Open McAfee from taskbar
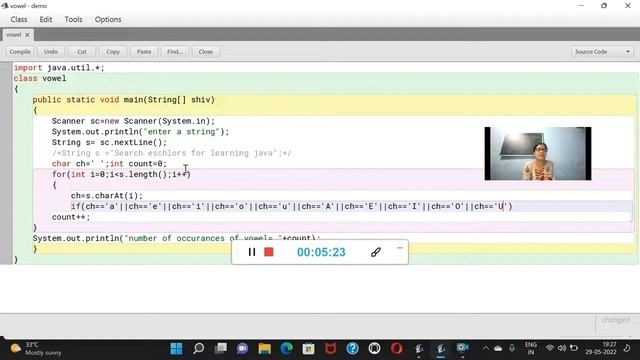 pyautogui.click(x=331, y=349)
